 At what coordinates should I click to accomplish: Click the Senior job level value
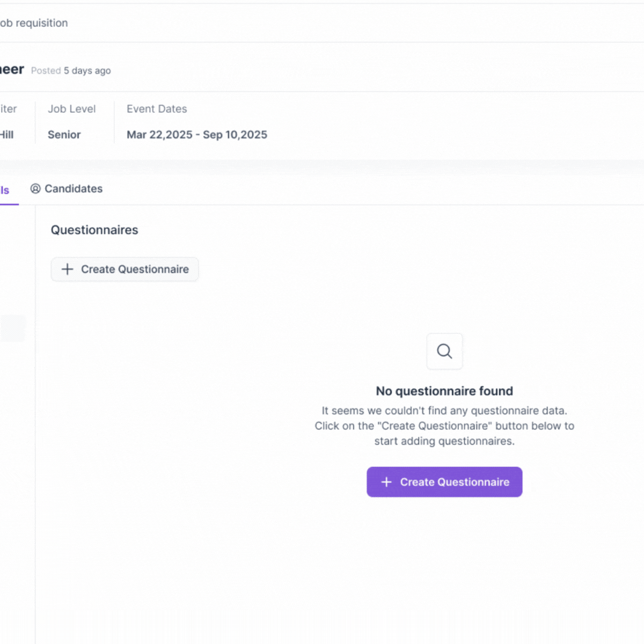click(x=64, y=135)
